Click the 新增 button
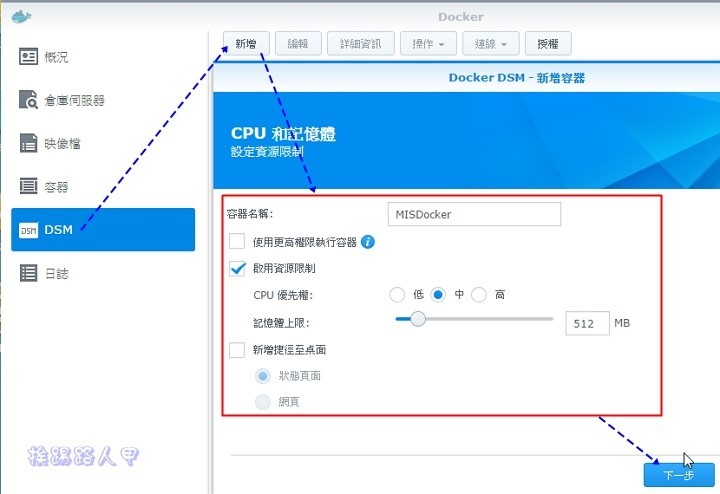Screen dimensions: 720x494 tap(246, 44)
